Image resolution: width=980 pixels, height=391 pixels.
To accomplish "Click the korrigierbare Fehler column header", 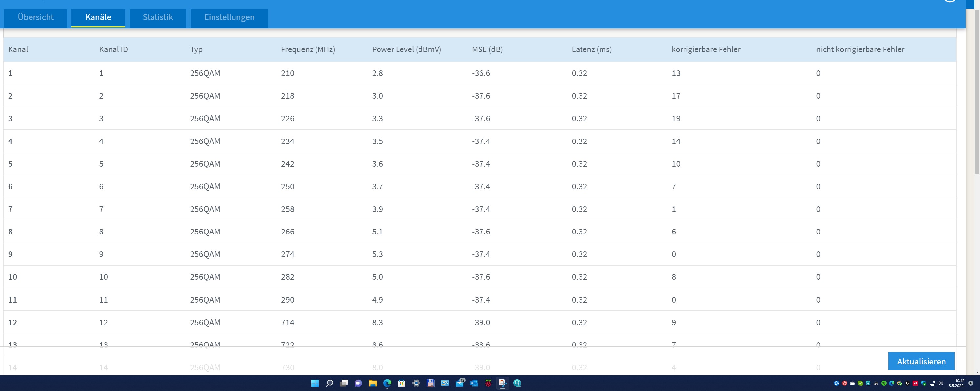I will pos(706,49).
